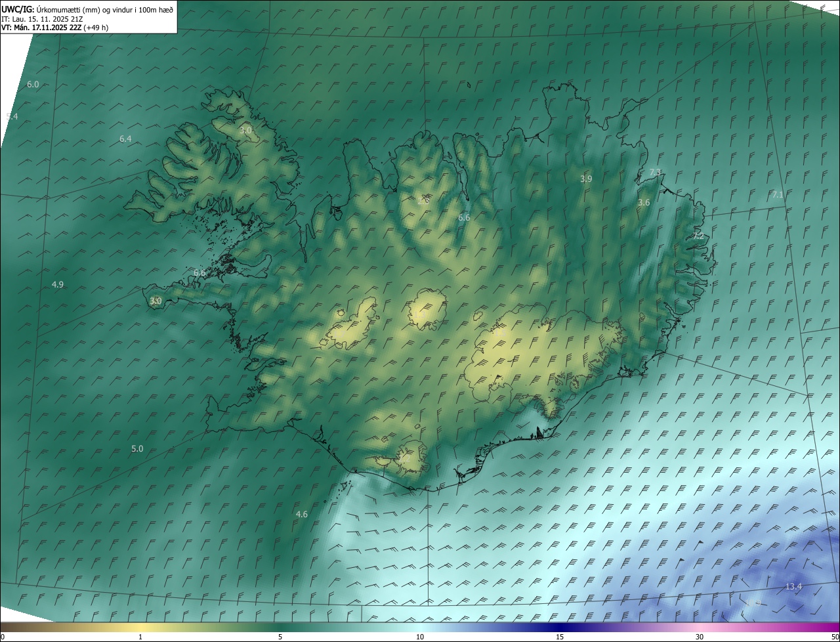Click the 3.6 value on the map
Screen dimensions: 840x642
644,202
